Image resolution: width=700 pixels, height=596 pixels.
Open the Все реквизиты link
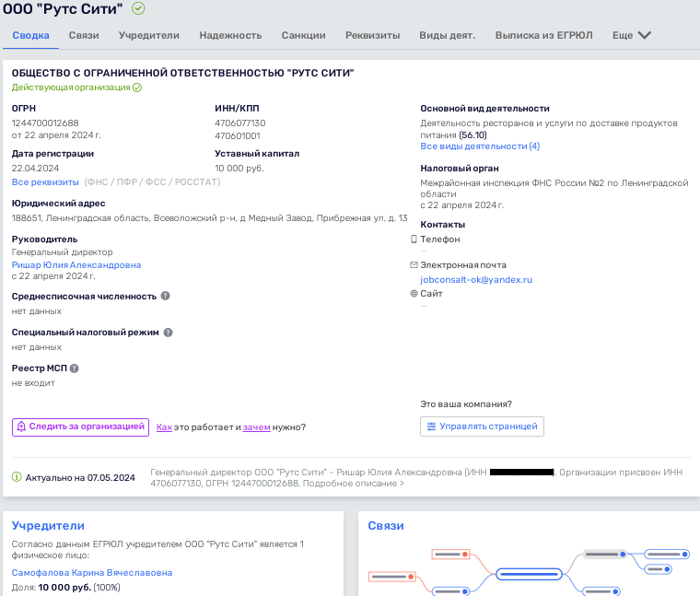(x=45, y=182)
